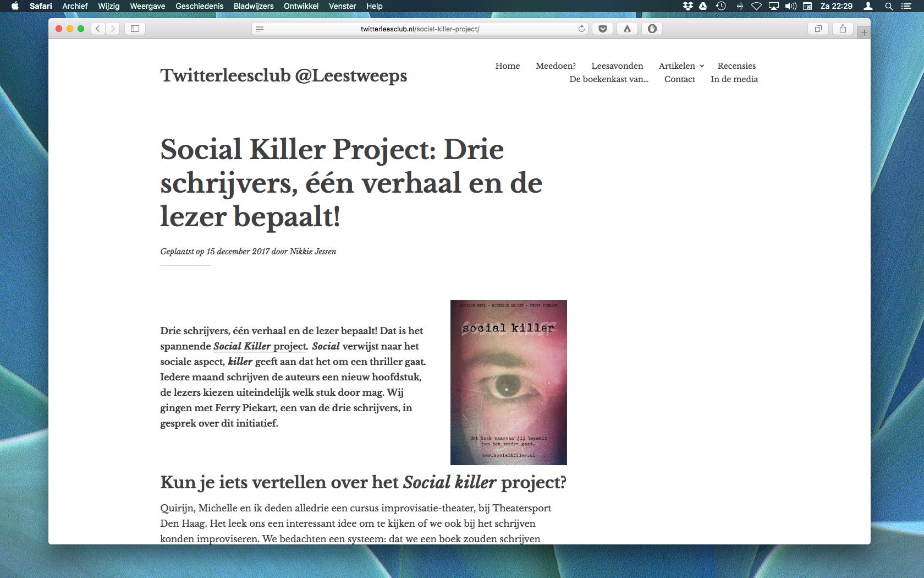Open the Safari menu
The height and width of the screenshot is (578, 924).
[41, 6]
